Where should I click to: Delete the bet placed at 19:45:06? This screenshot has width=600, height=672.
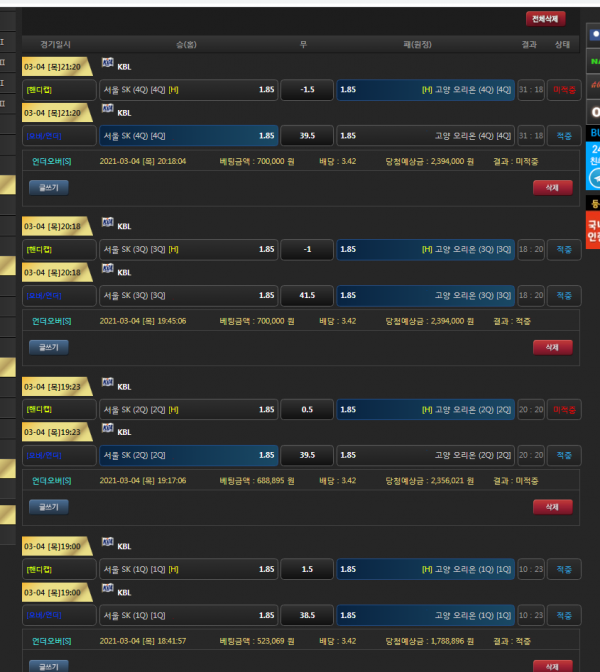click(x=552, y=347)
